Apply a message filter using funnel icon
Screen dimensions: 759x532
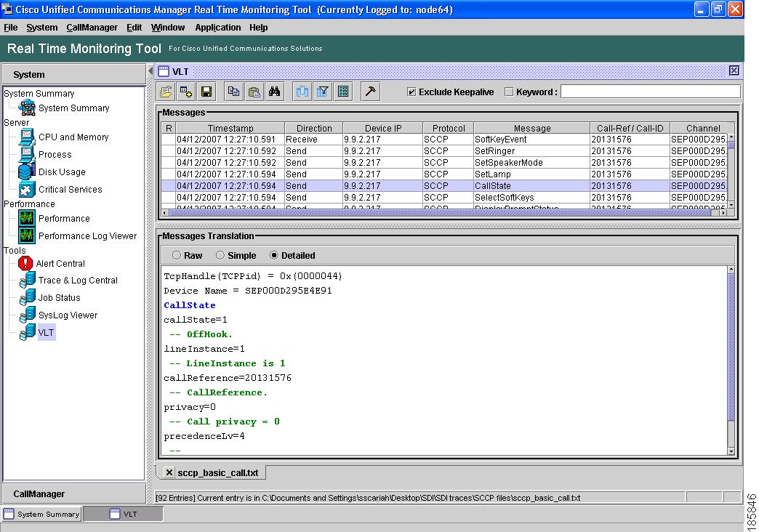tap(323, 91)
